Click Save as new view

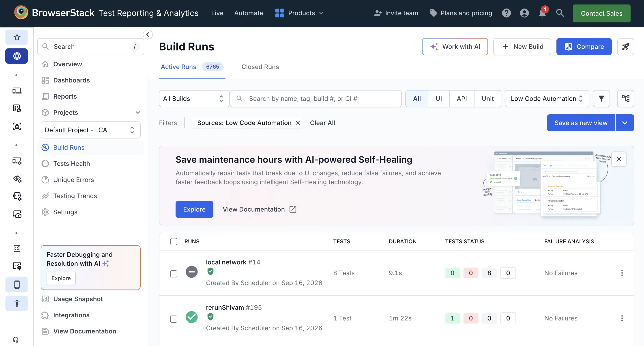581,123
